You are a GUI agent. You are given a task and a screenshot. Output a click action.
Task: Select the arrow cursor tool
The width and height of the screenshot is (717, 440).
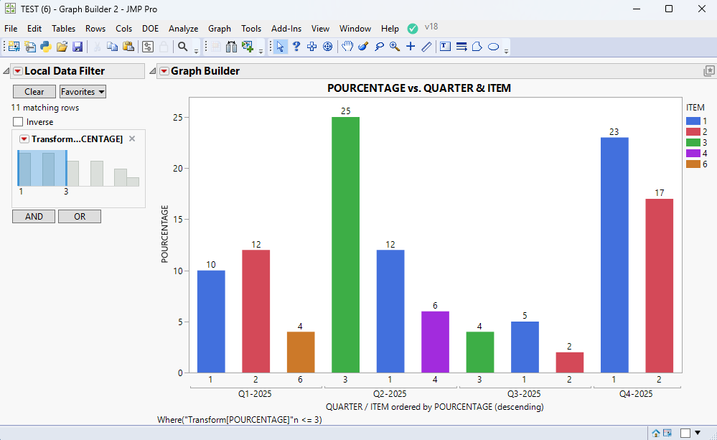click(x=280, y=47)
